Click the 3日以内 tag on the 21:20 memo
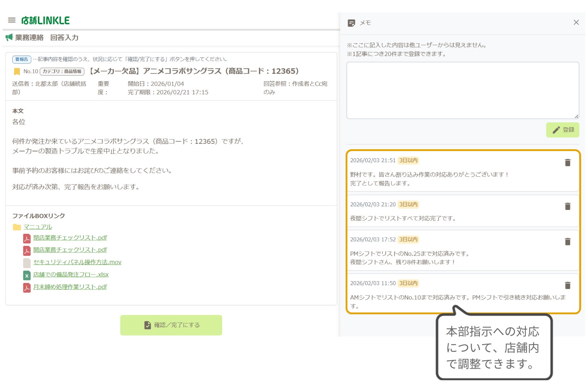 pyautogui.click(x=408, y=205)
